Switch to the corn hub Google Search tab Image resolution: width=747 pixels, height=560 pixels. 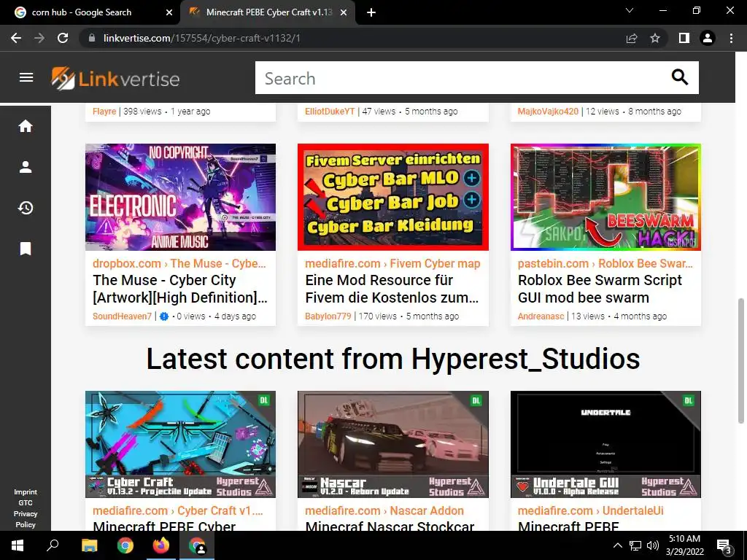coord(90,13)
